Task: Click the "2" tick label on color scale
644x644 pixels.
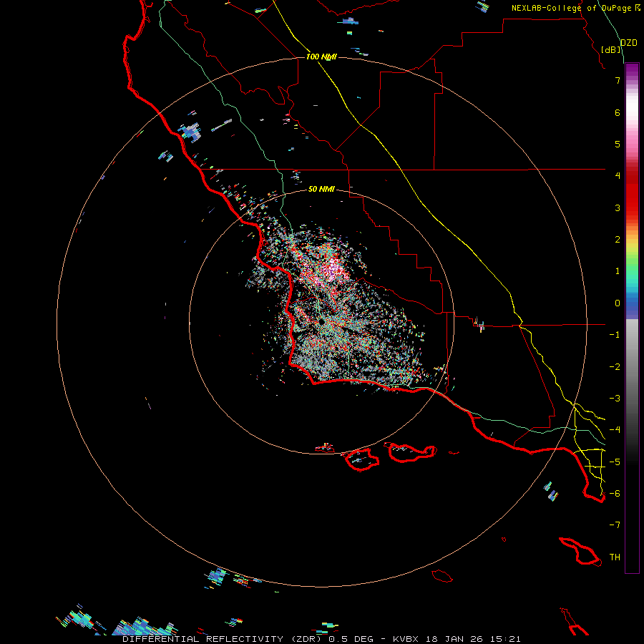Action: [618, 240]
